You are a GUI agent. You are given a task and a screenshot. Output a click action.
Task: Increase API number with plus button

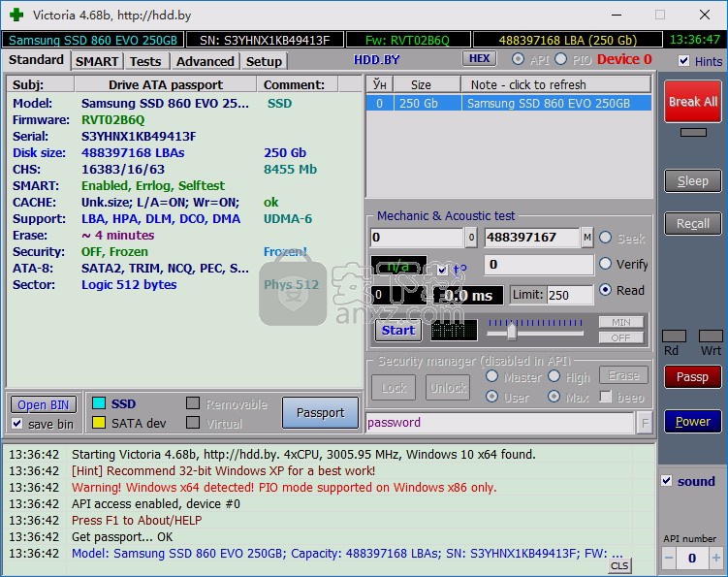point(715,558)
